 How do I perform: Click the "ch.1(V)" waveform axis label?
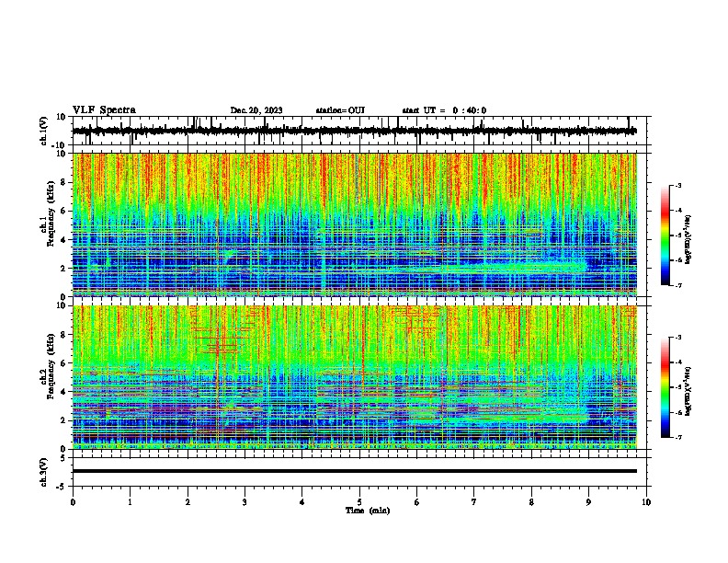pyautogui.click(x=44, y=131)
